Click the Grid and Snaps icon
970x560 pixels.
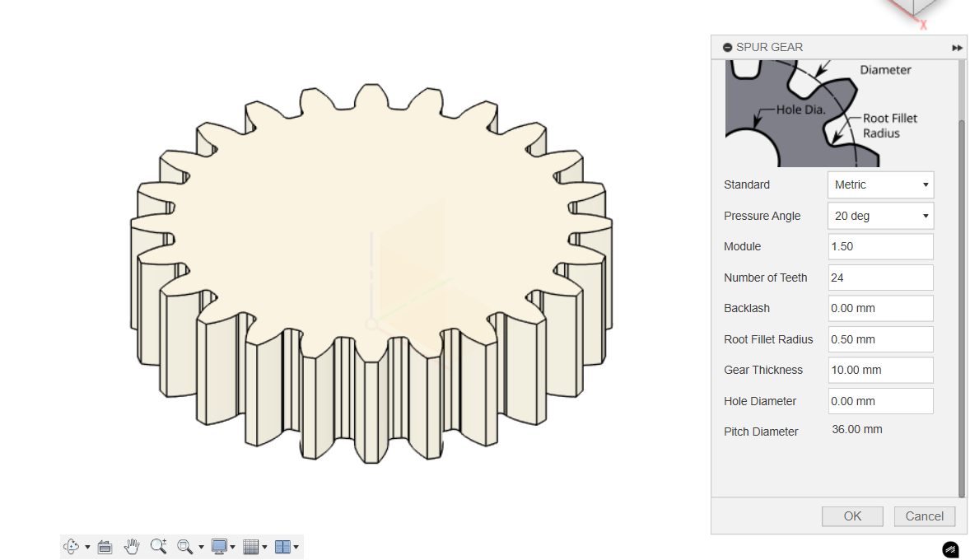click(x=251, y=547)
